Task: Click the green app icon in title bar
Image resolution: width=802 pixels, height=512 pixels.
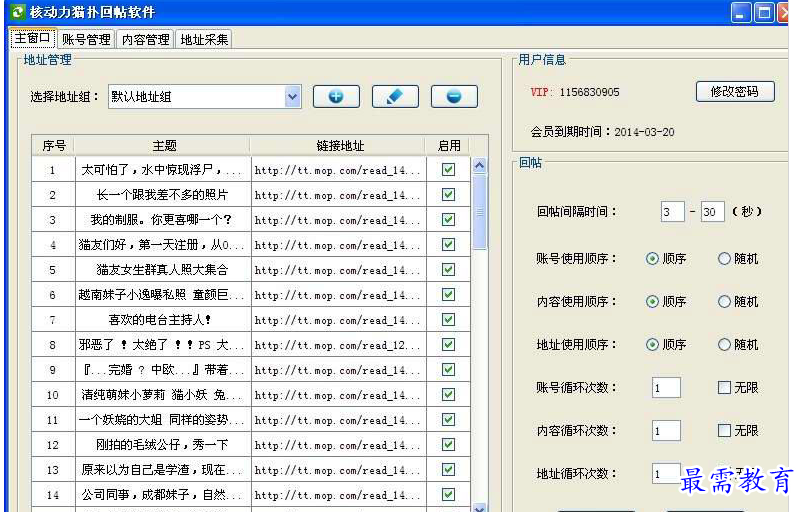Action: point(18,12)
